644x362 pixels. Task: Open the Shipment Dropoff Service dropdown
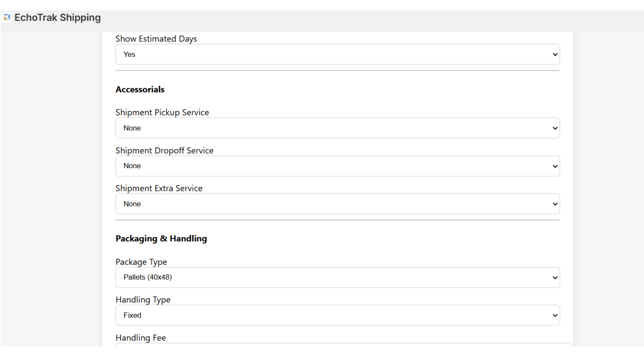[x=337, y=166]
